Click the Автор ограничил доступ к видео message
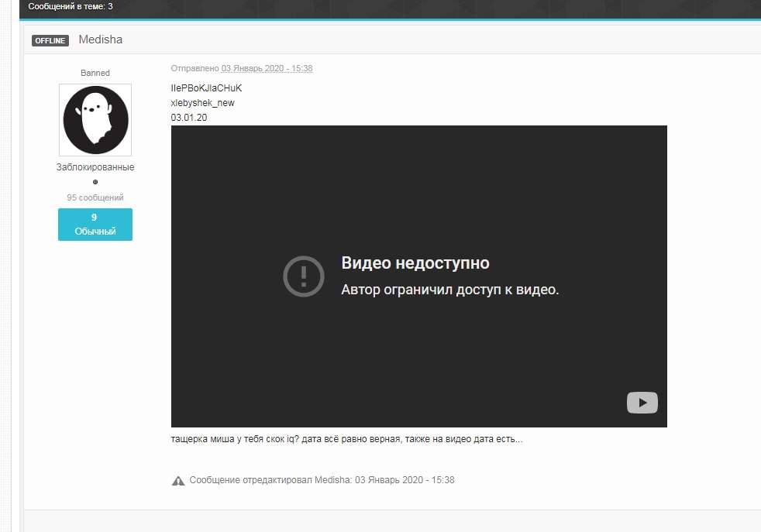Screen dimensions: 761x532 [x=449, y=290]
